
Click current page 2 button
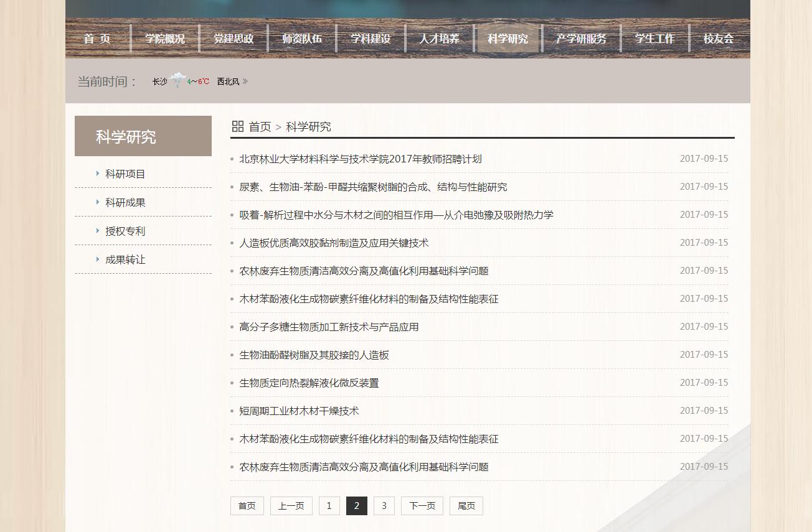(357, 506)
